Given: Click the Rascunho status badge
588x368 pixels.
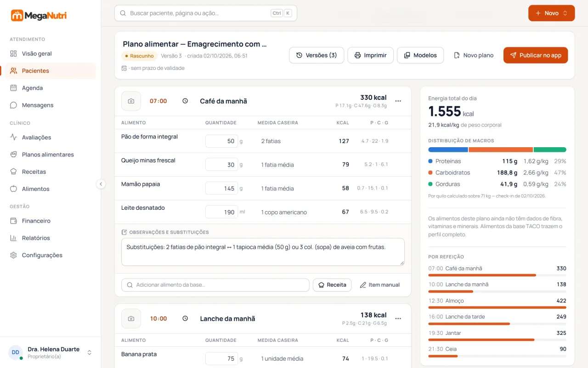Looking at the screenshot, I should 140,56.
